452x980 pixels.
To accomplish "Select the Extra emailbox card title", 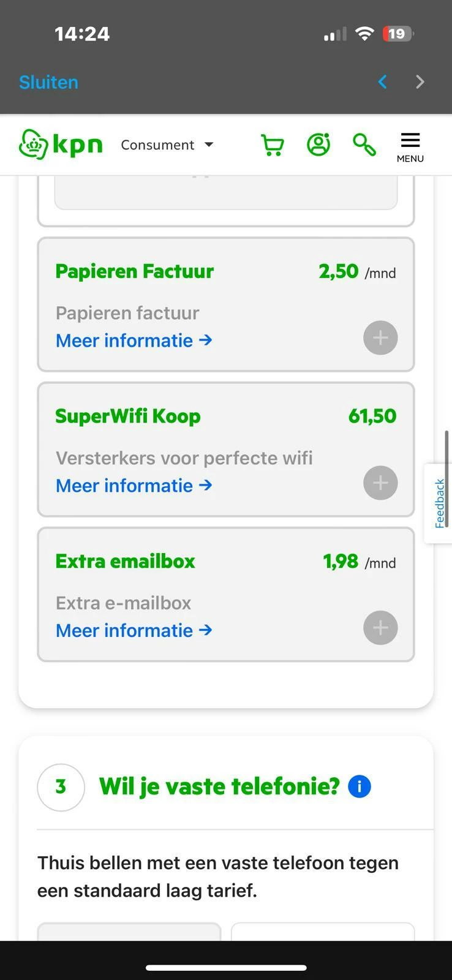I will [125, 561].
